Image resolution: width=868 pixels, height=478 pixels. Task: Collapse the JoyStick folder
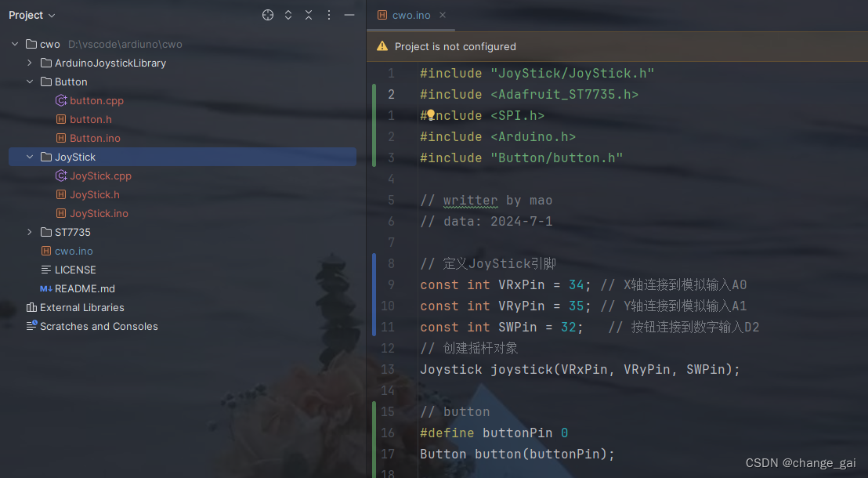pos(30,157)
